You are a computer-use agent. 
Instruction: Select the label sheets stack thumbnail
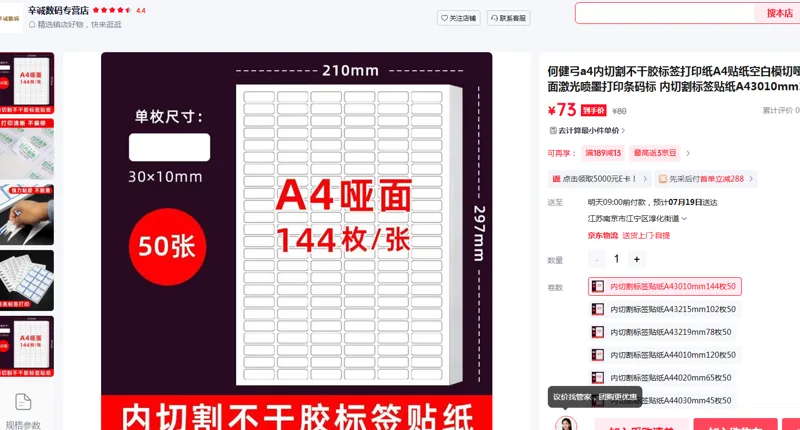click(x=27, y=280)
